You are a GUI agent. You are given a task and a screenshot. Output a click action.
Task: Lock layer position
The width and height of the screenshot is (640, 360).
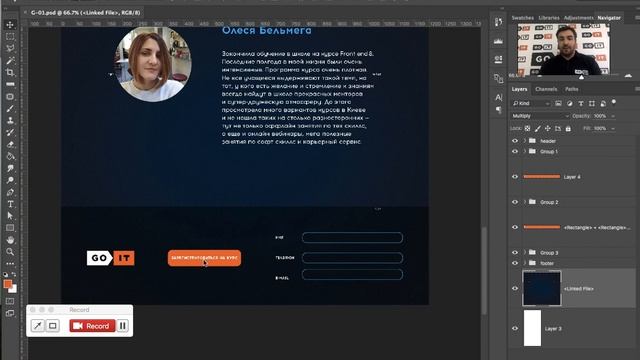tap(548, 129)
